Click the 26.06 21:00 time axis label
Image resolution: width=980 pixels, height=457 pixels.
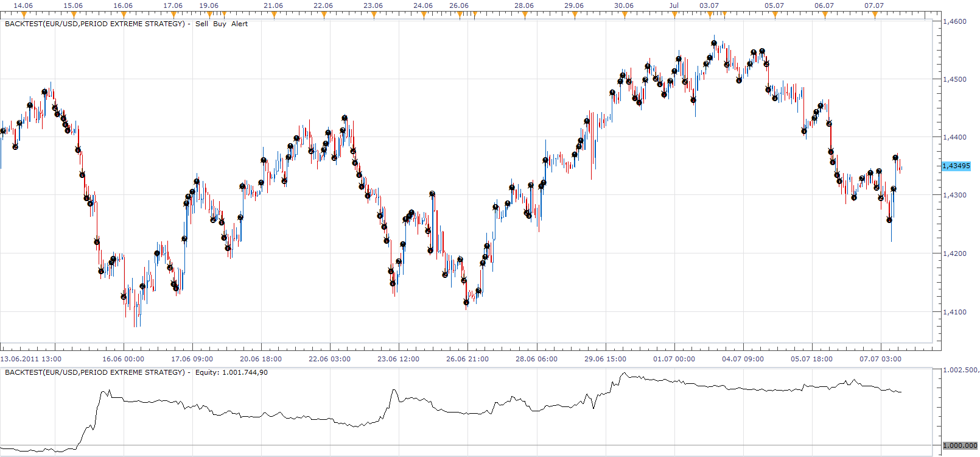click(x=467, y=359)
